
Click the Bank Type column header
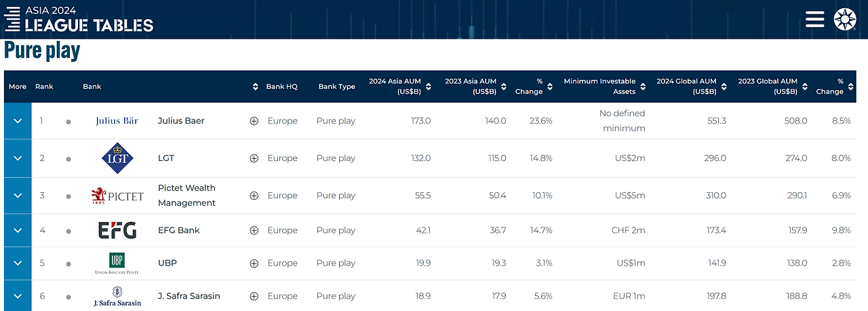tap(337, 87)
